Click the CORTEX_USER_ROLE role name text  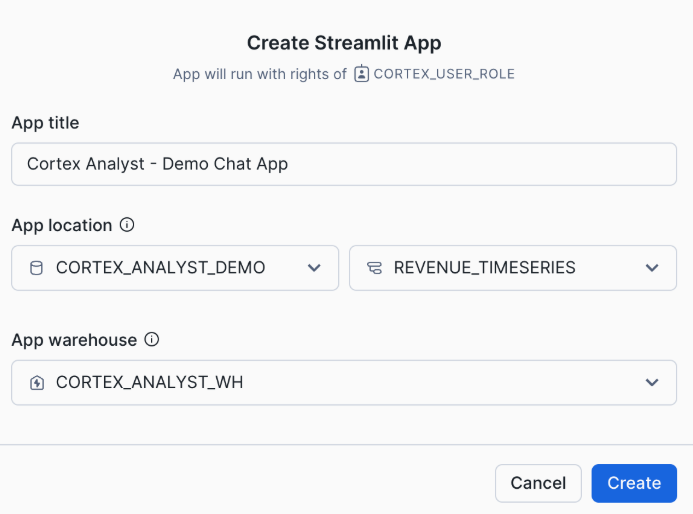[444, 74]
